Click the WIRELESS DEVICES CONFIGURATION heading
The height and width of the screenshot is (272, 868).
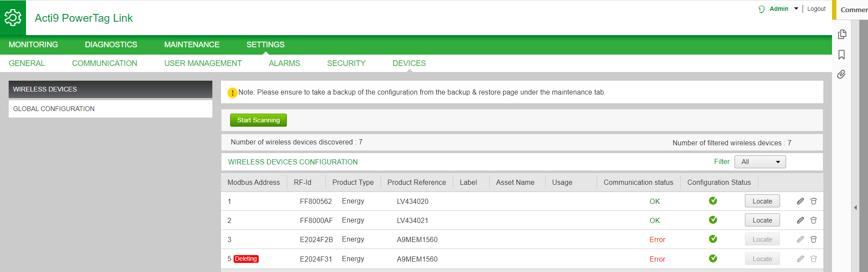tap(293, 162)
